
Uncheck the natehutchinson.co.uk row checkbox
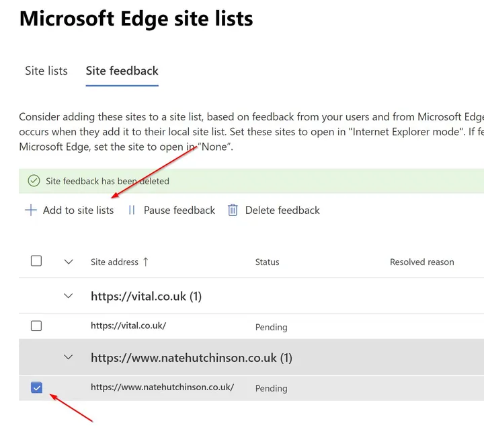pyautogui.click(x=36, y=387)
